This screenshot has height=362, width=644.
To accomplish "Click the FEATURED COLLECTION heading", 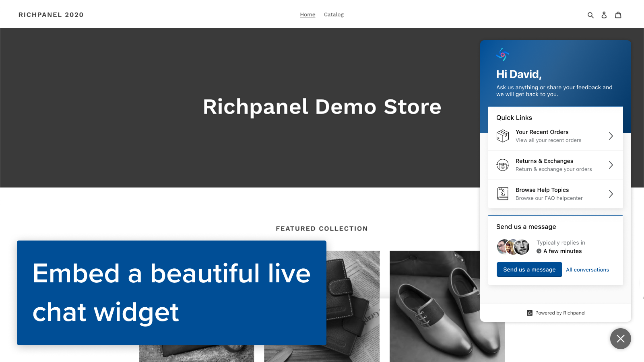I will 322,228.
